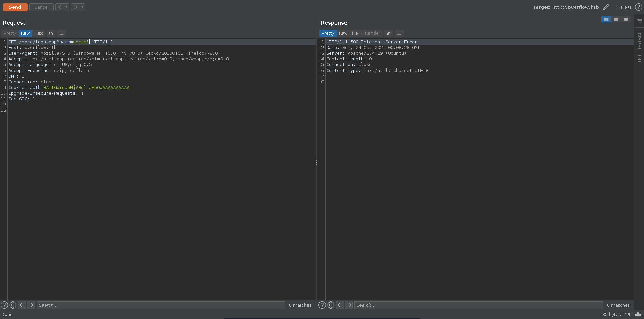The width and height of the screenshot is (644, 319).
Task: Expand the Inspector side panel
Action: click(x=639, y=47)
